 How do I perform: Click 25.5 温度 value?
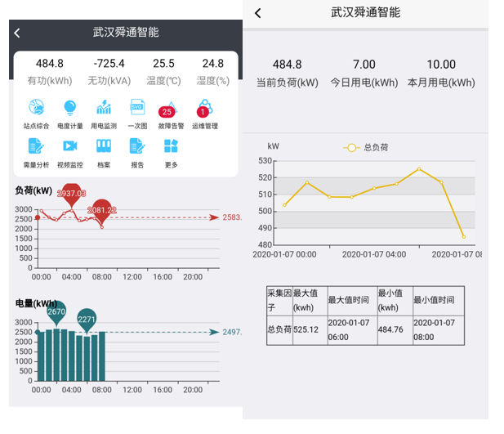[163, 64]
